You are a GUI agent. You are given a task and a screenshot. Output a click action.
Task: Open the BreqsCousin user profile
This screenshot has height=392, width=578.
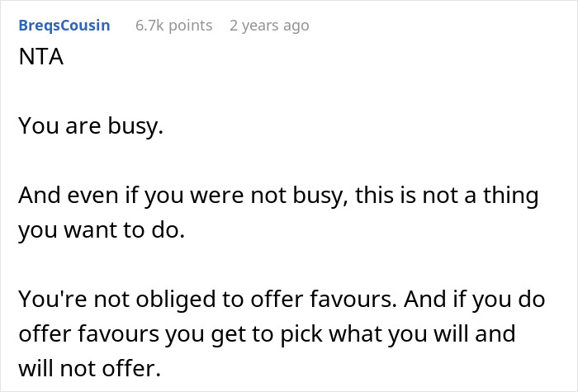(64, 26)
